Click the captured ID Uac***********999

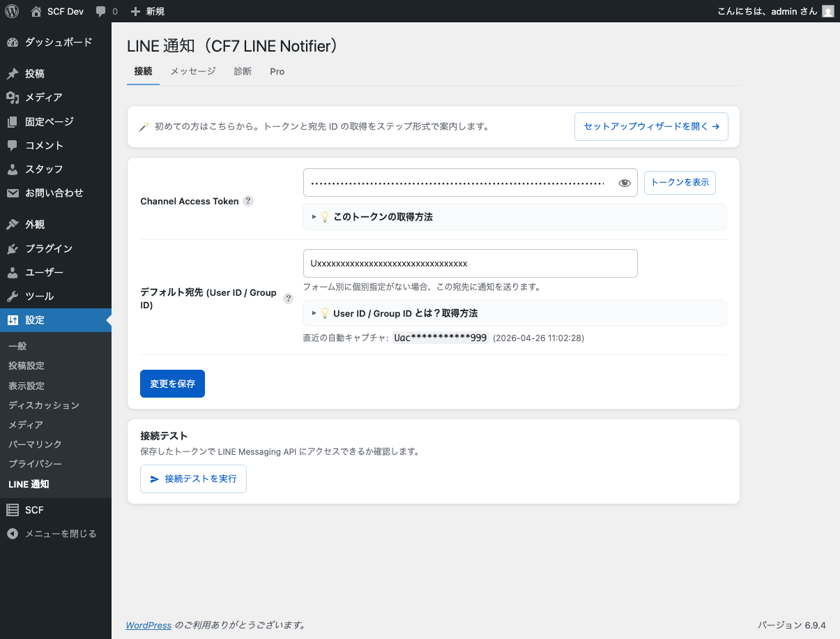pyautogui.click(x=441, y=338)
